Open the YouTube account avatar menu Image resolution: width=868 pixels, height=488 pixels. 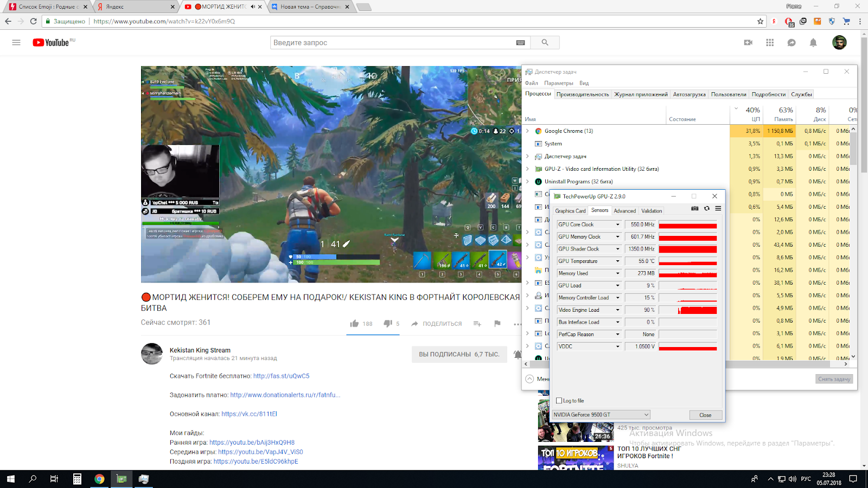839,42
